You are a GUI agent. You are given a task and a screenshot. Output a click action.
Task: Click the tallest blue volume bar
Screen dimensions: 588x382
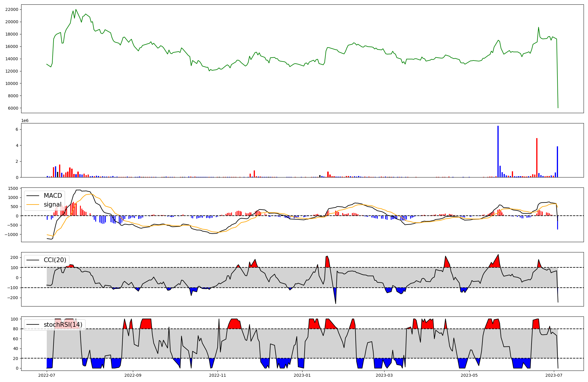pyautogui.click(x=498, y=151)
